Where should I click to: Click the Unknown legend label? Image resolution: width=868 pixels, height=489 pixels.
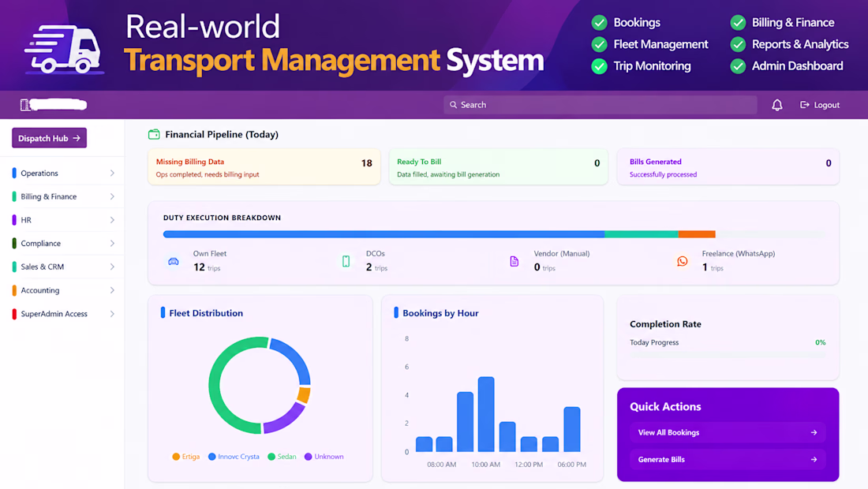pyautogui.click(x=329, y=457)
